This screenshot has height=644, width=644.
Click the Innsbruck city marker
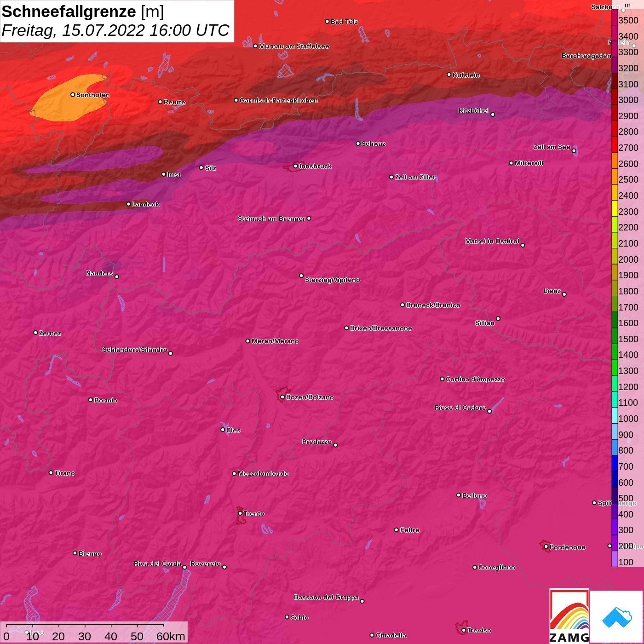point(295,166)
